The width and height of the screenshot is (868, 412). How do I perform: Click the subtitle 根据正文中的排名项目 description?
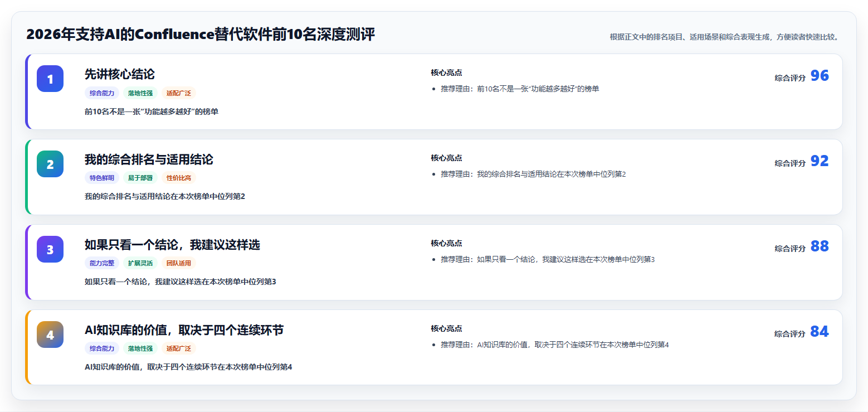click(724, 37)
